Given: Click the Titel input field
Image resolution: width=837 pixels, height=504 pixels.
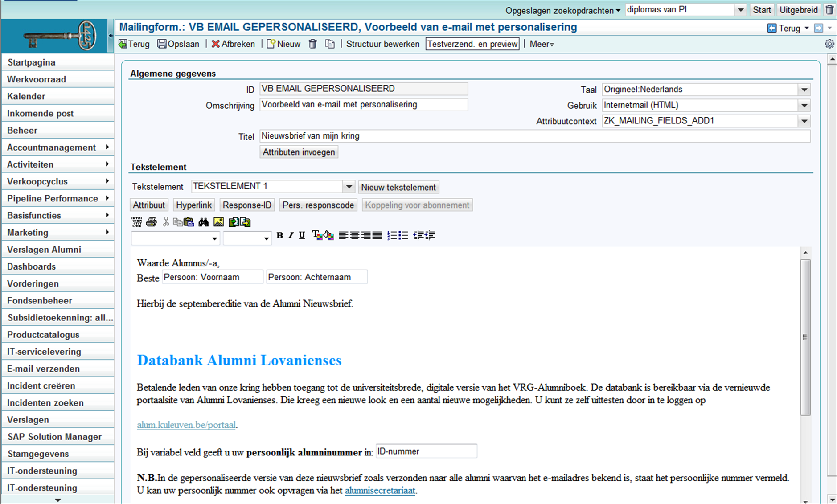Looking at the screenshot, I should pos(535,136).
